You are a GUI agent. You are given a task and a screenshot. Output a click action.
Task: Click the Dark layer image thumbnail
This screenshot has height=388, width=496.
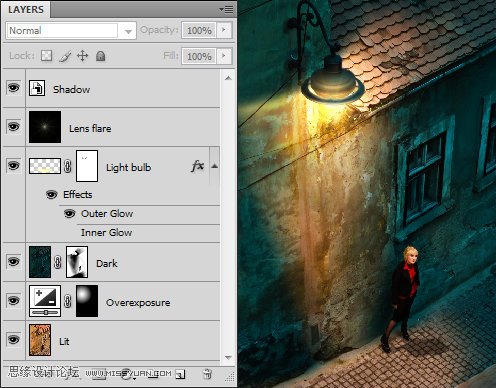pos(40,262)
